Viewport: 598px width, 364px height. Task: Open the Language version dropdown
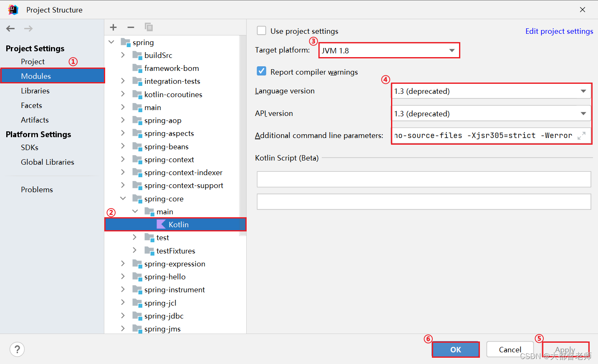click(491, 91)
